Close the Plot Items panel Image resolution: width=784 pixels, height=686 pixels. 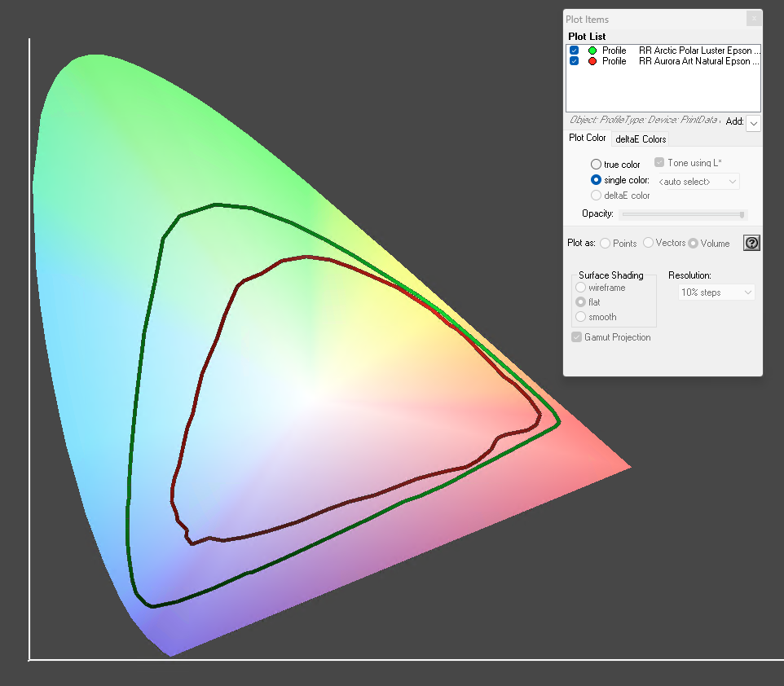click(x=754, y=19)
